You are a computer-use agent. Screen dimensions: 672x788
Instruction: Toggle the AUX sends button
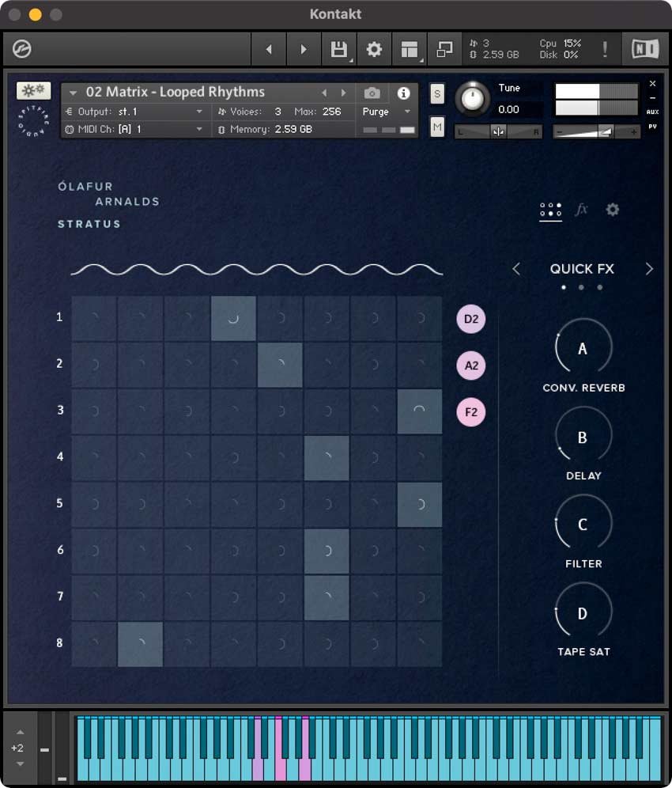click(652, 112)
